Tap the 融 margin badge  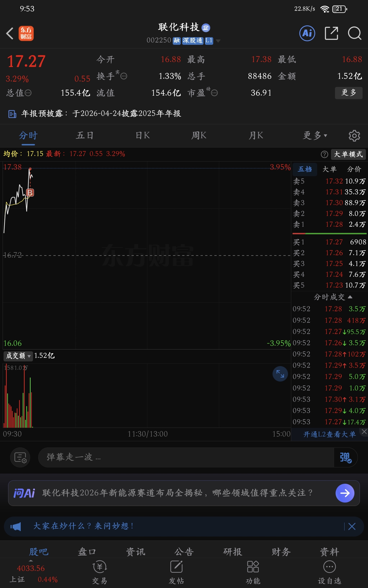pyautogui.click(x=177, y=41)
